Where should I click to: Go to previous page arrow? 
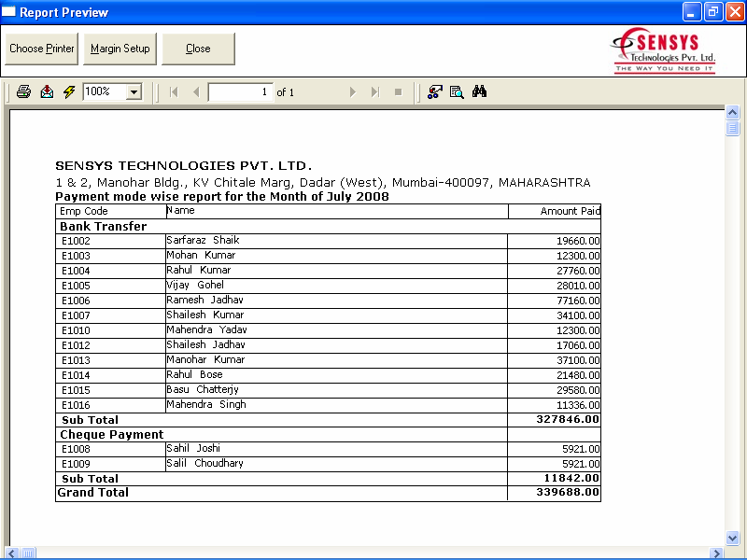point(196,91)
